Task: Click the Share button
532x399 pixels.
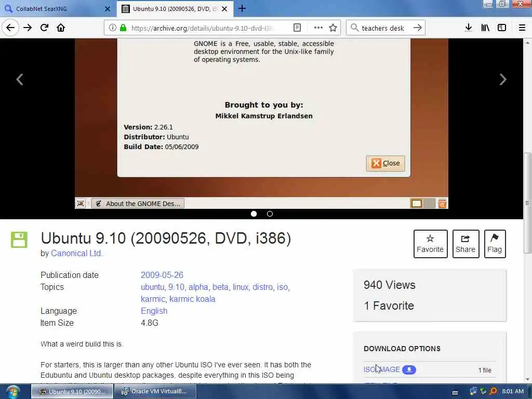Action: coord(465,244)
